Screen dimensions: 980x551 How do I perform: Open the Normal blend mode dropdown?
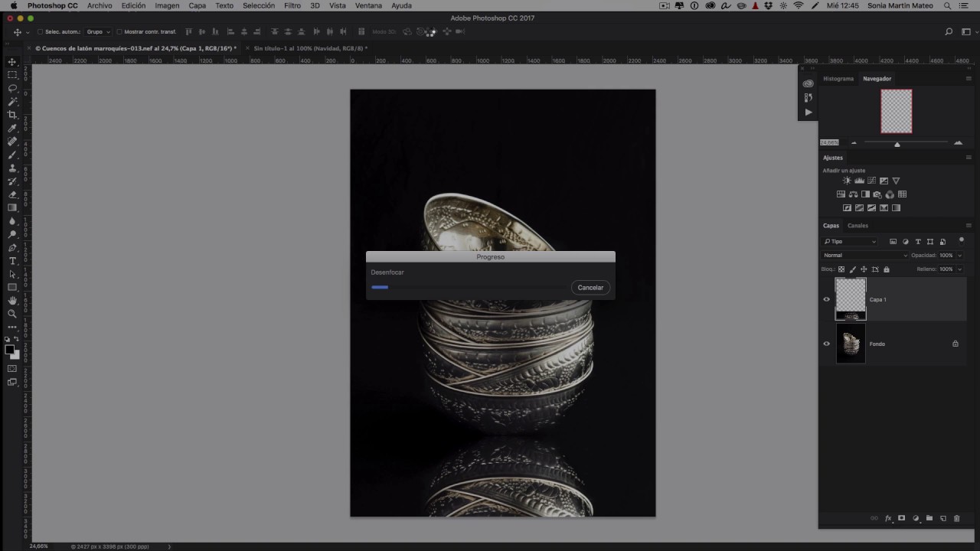865,256
